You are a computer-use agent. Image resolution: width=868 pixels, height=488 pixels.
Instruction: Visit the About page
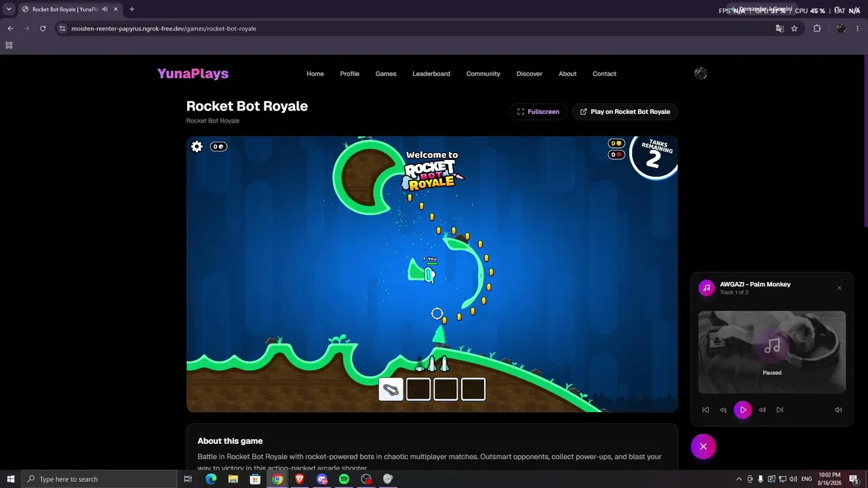click(x=568, y=74)
